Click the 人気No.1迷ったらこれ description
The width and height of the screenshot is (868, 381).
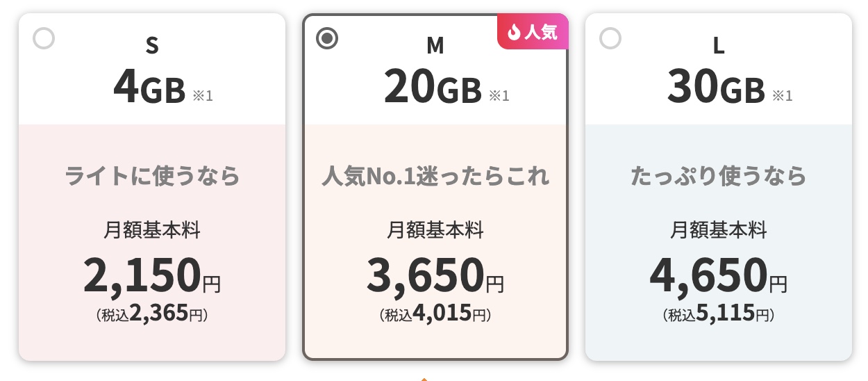tap(435, 176)
